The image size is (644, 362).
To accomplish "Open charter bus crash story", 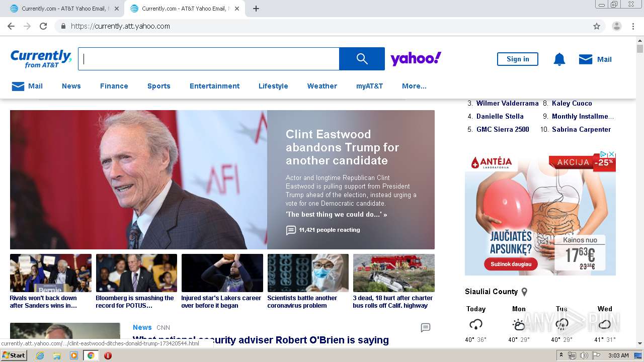I will [x=393, y=282].
